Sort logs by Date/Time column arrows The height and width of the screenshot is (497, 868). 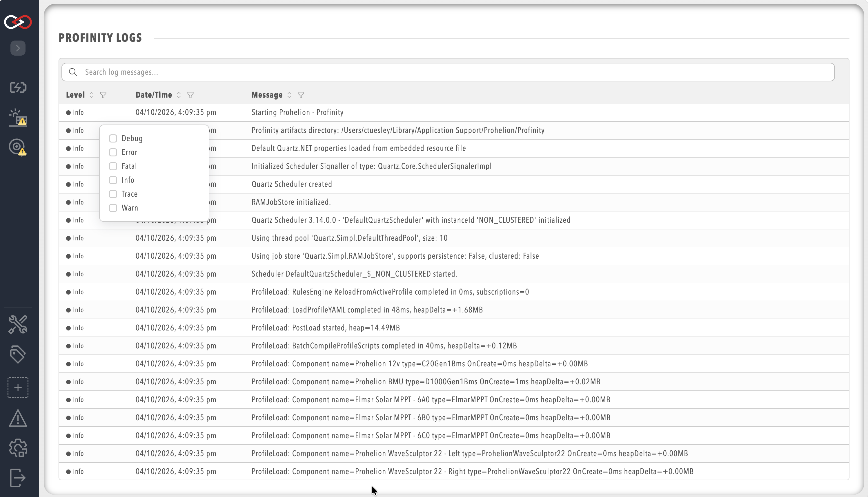point(179,95)
